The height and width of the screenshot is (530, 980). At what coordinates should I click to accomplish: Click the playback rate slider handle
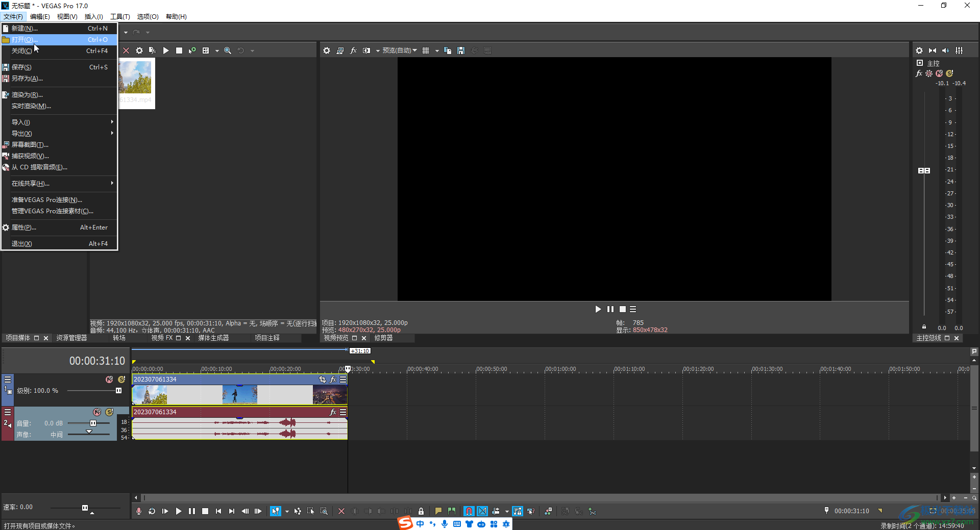click(85, 508)
